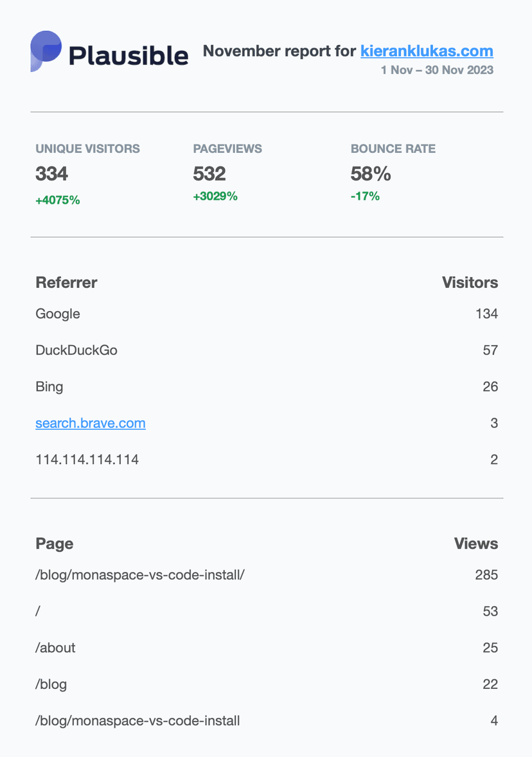Select the Google referrer row
532x757 pixels.
pos(58,314)
